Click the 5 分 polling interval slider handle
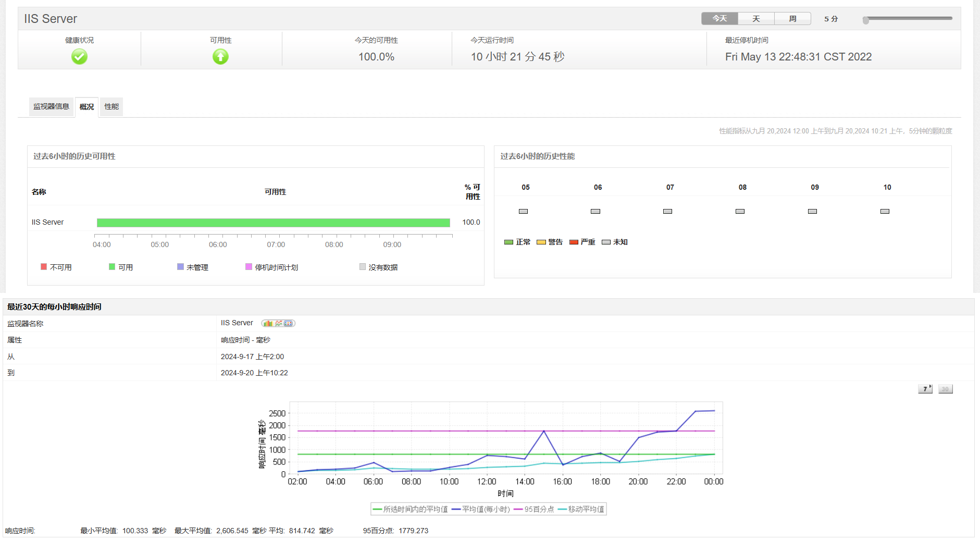Screen dimensions: 980x540 865,20
